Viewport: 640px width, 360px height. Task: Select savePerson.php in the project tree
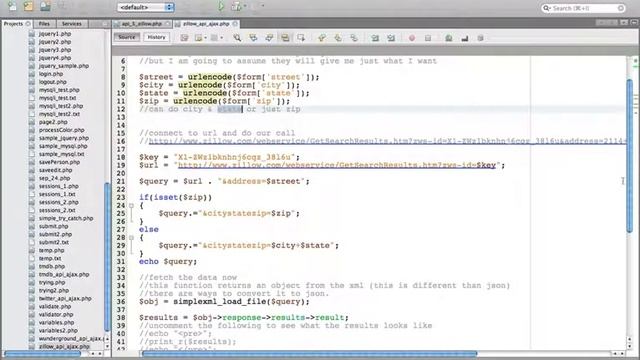tap(60, 162)
